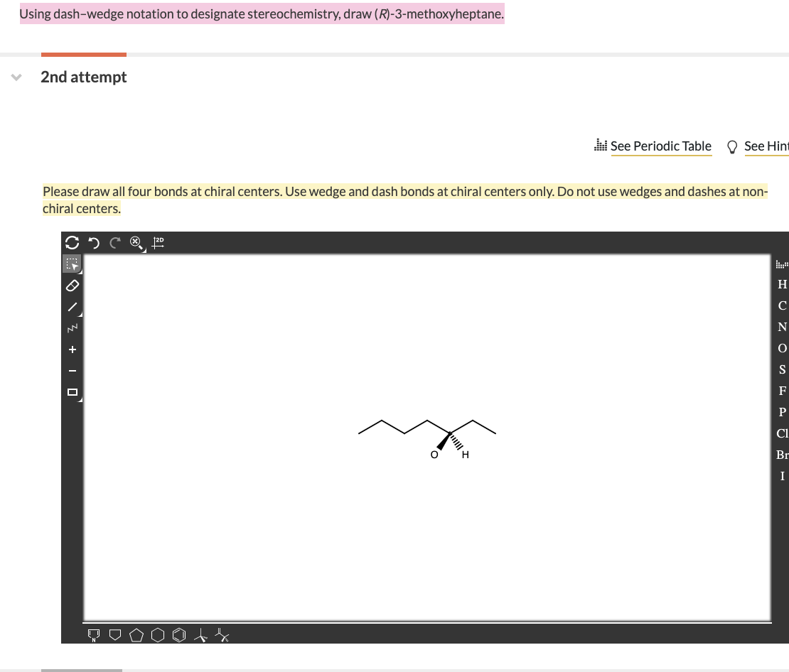Pick Nitrogen from the element list
The image size is (789, 672).
pos(782,327)
